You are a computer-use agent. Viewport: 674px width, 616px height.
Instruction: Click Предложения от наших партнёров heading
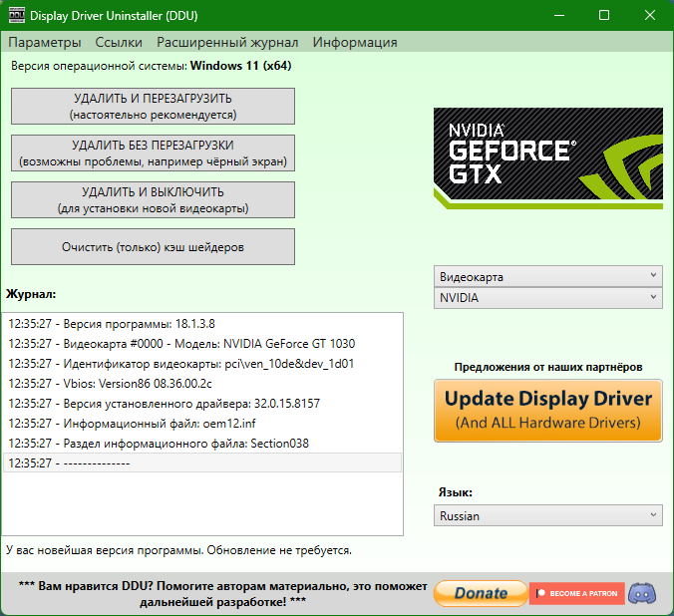(548, 367)
